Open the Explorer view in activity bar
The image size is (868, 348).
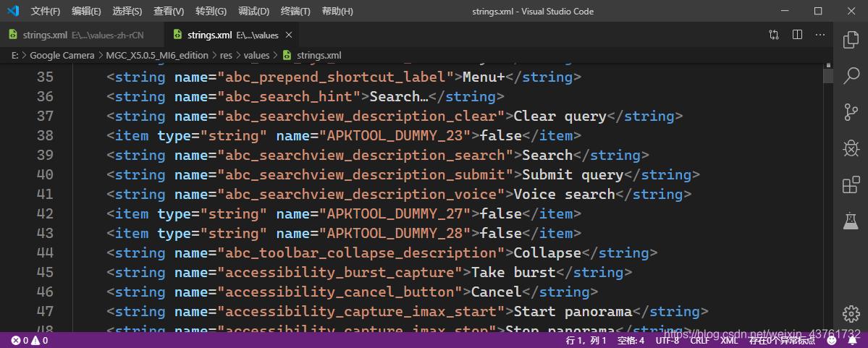tap(851, 40)
